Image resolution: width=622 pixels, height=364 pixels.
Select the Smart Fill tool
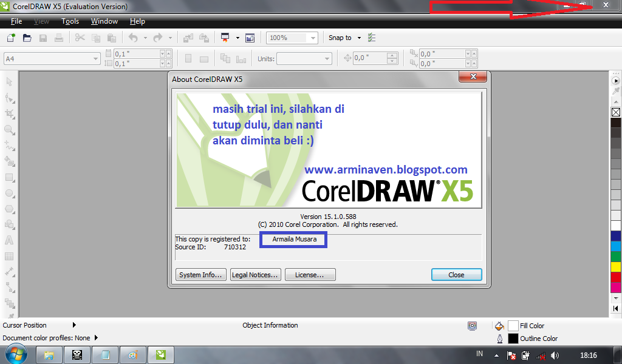click(10, 161)
